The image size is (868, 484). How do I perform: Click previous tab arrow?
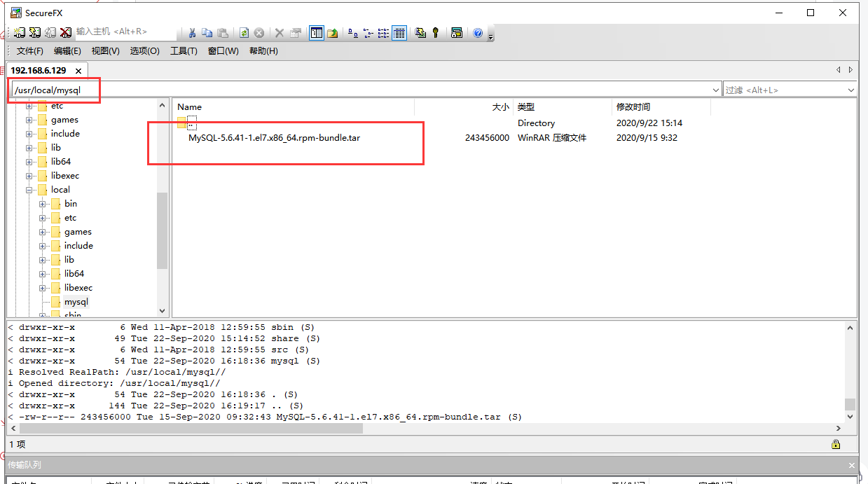[x=839, y=70]
